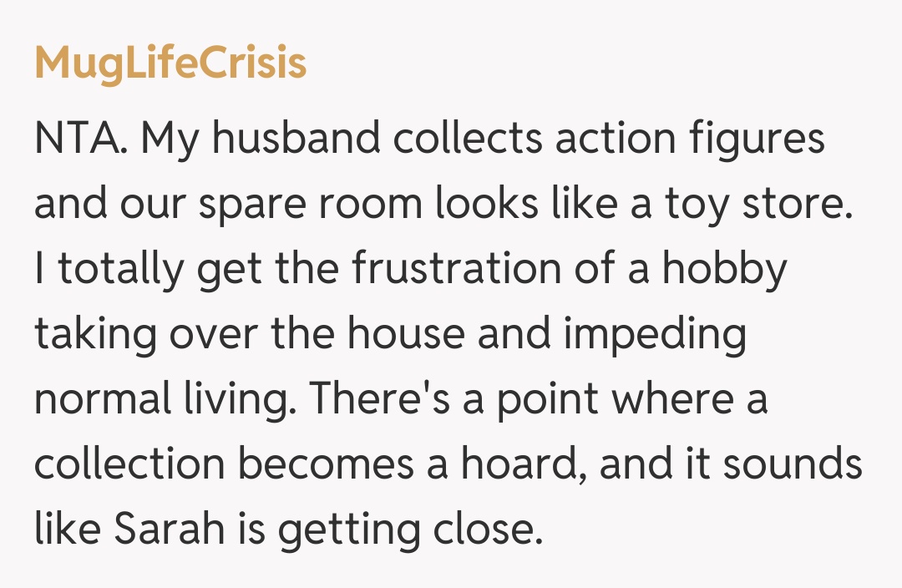Click the word "impeding" in the comment
Screen dimensions: 902x588
(x=654, y=336)
